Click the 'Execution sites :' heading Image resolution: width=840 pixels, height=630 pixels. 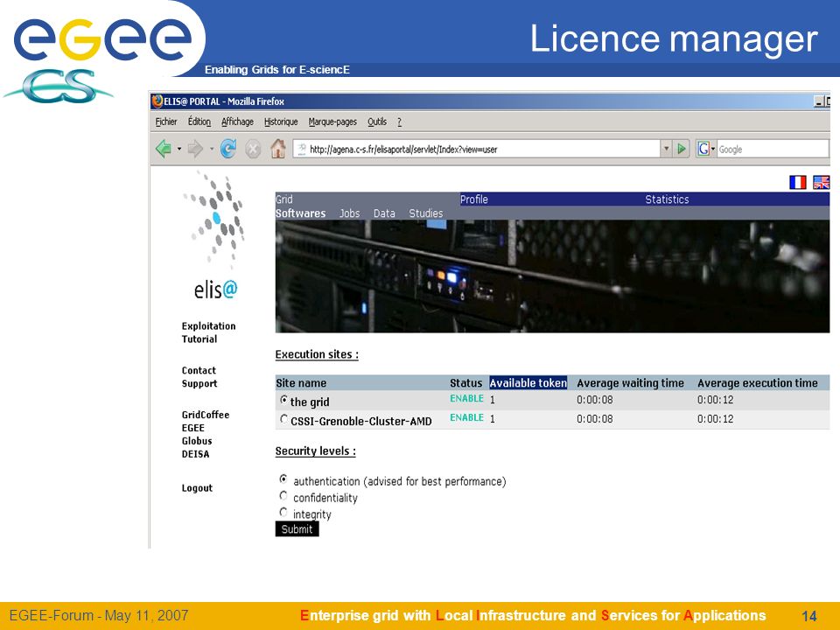tap(317, 354)
